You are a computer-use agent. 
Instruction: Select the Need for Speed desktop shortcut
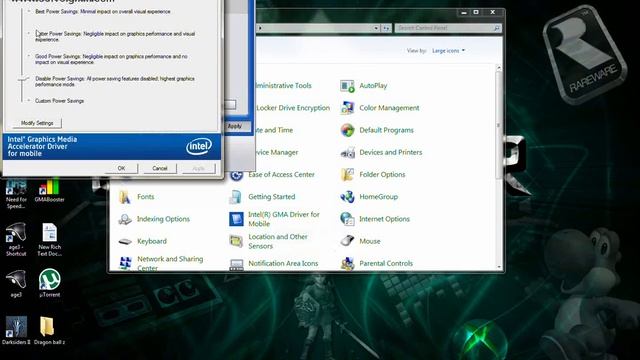coord(16,194)
